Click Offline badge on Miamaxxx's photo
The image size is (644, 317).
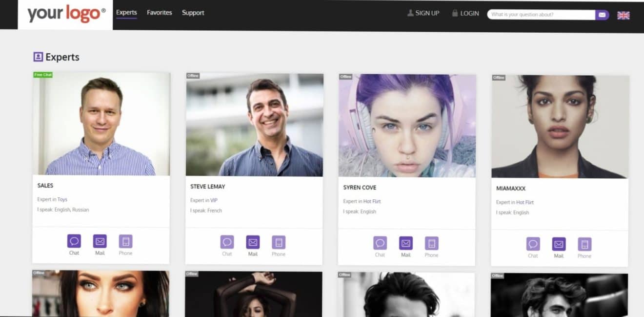(499, 78)
